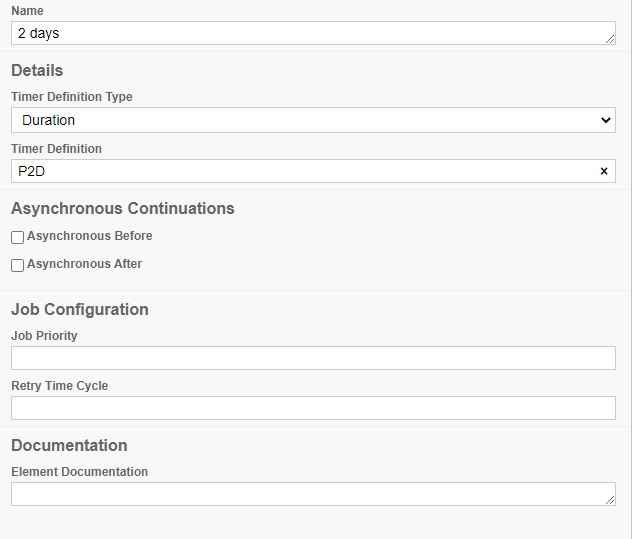Click the "Asynchronous After" label text

[85, 264]
